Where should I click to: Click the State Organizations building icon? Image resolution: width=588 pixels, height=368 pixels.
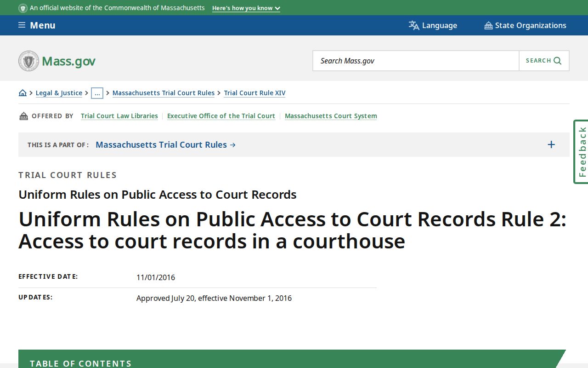click(488, 25)
